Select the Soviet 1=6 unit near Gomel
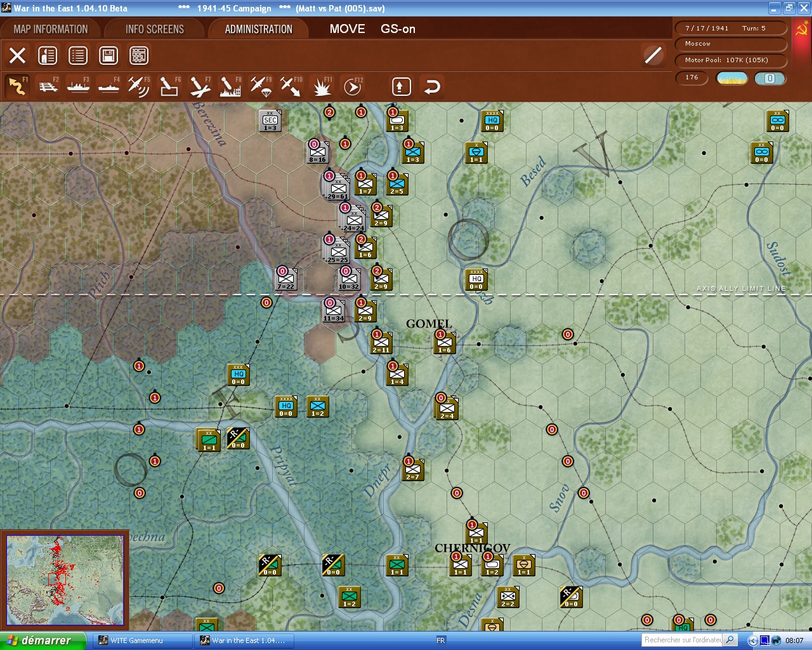Viewport: 812px width, 650px height. (x=445, y=343)
